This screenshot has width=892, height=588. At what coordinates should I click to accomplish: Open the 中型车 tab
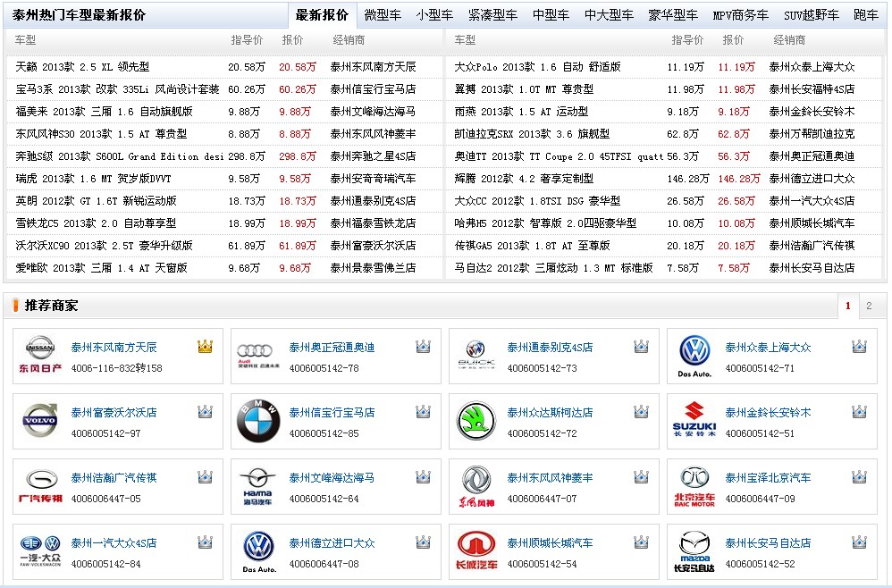click(551, 15)
